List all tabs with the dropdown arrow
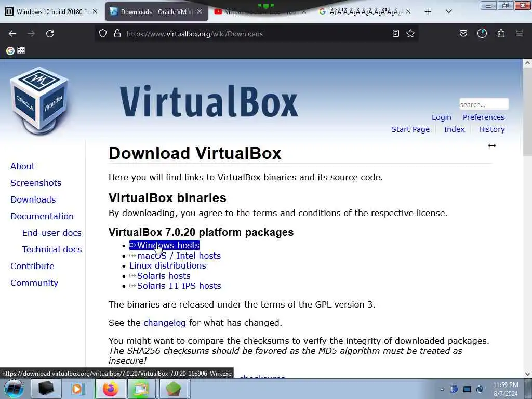Viewport: 532px width, 399px height. click(448, 11)
